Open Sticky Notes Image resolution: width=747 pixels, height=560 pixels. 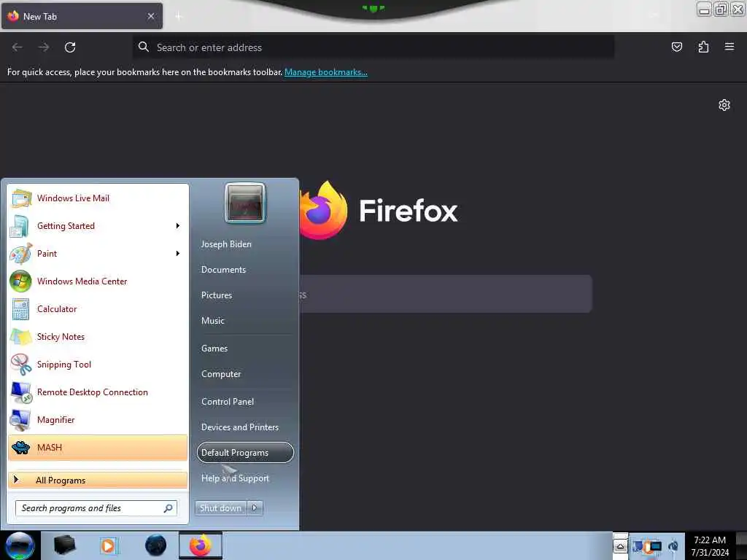click(x=98, y=337)
